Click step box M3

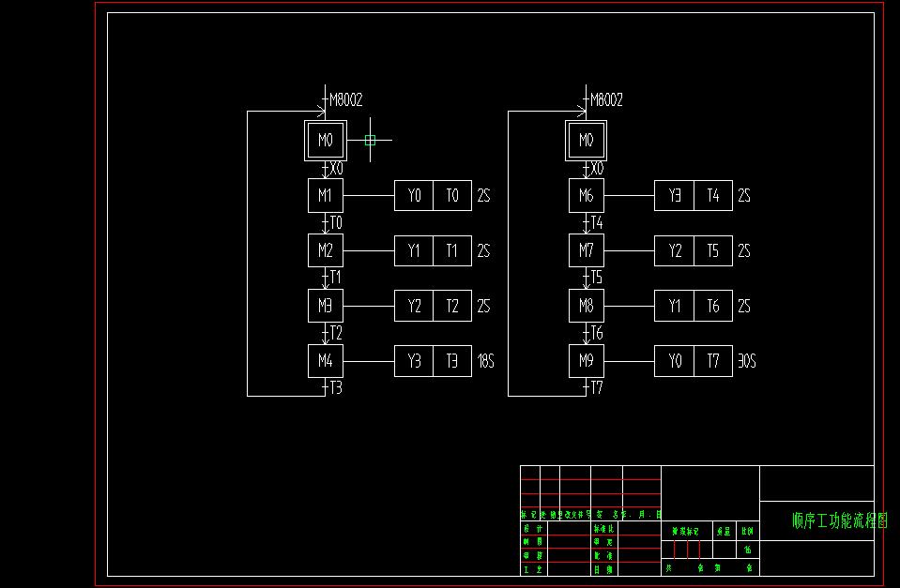pyautogui.click(x=326, y=306)
